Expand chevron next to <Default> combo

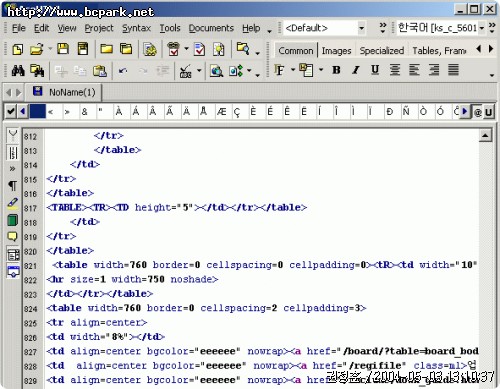click(x=383, y=28)
